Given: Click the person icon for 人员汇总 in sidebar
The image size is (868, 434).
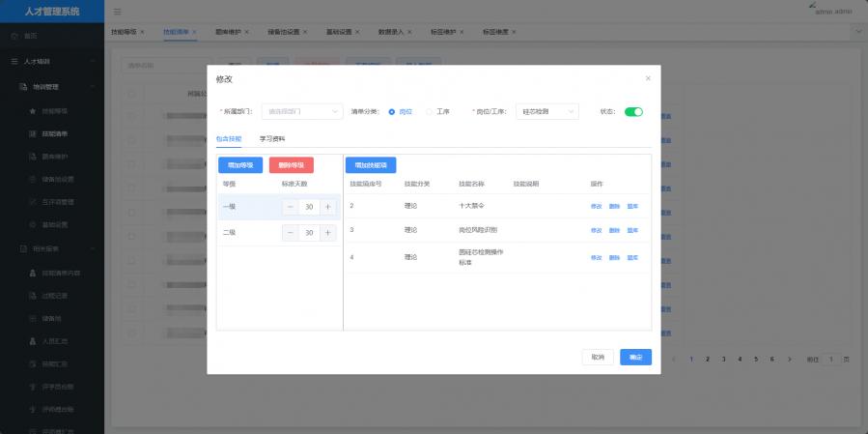Looking at the screenshot, I should [32, 341].
